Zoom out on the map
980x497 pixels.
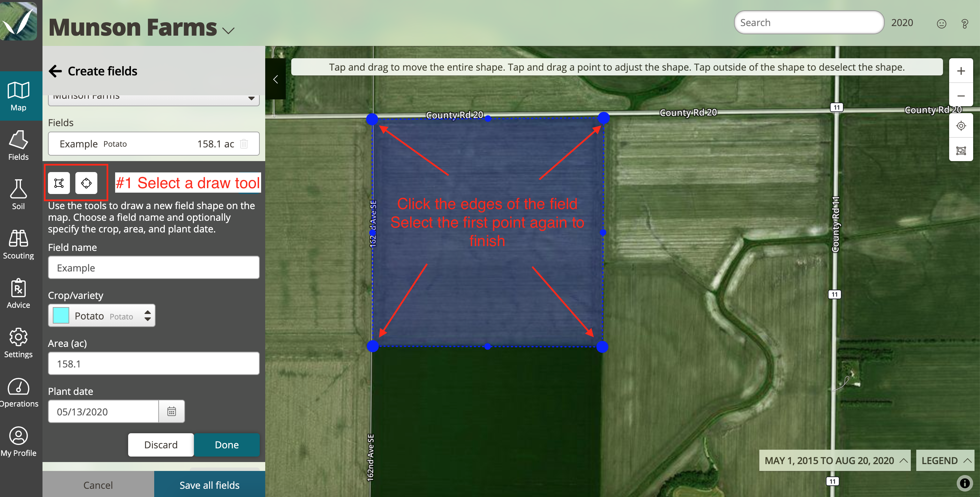(x=960, y=96)
